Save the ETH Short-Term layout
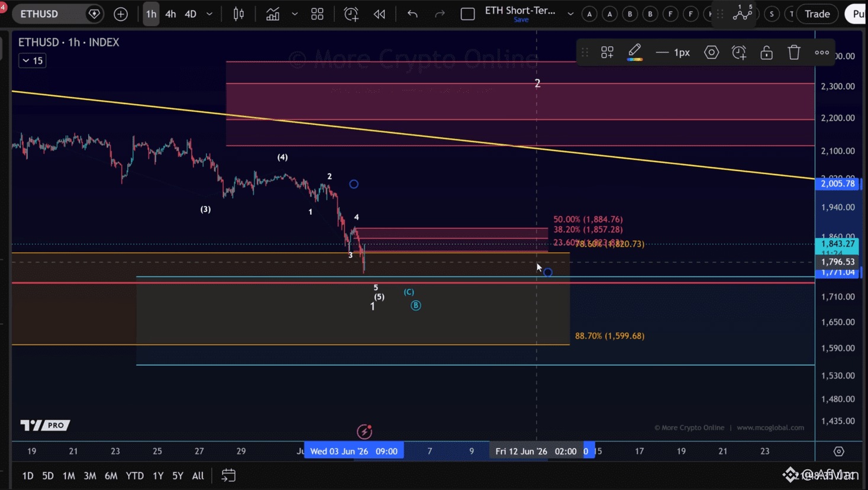868x490 pixels. pos(521,20)
